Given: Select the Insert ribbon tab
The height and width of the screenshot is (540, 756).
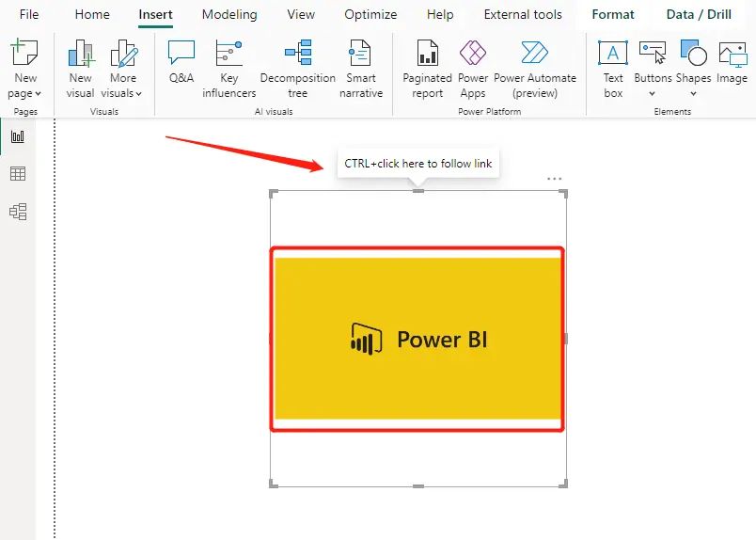Looking at the screenshot, I should click(x=155, y=14).
